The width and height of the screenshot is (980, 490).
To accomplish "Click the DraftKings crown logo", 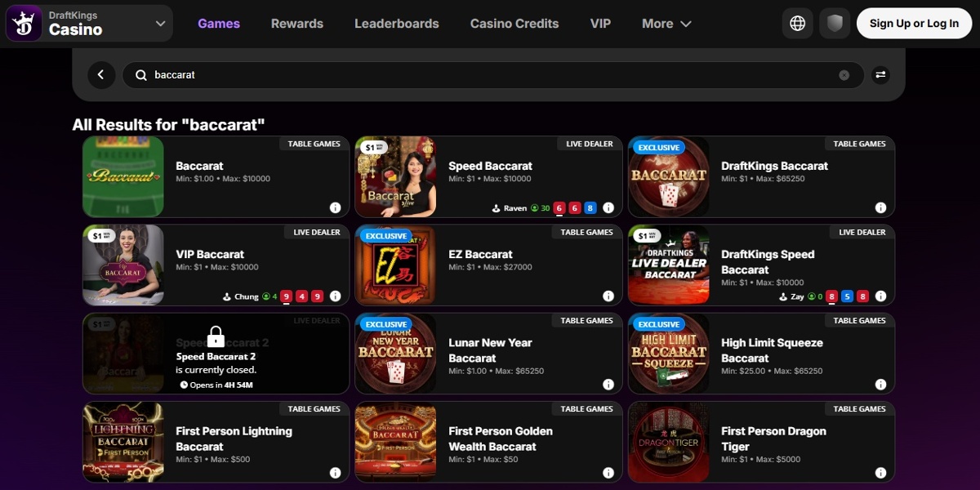I will pos(24,23).
